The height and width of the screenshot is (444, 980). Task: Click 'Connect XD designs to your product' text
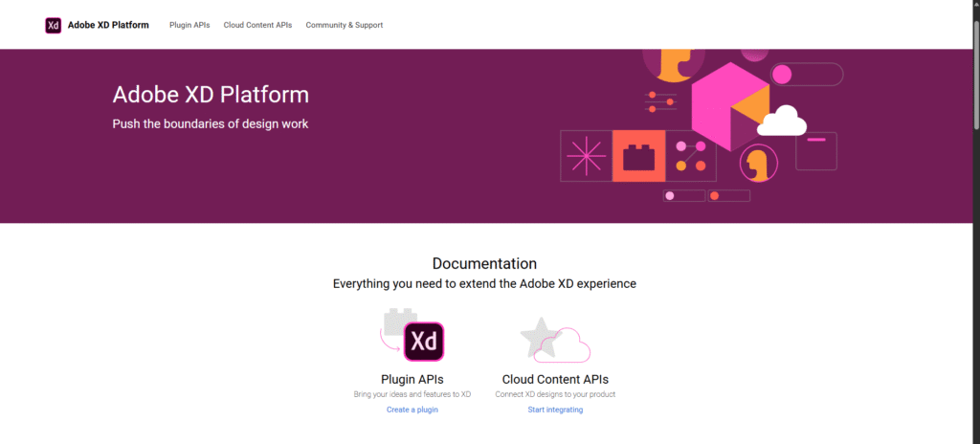click(x=555, y=394)
